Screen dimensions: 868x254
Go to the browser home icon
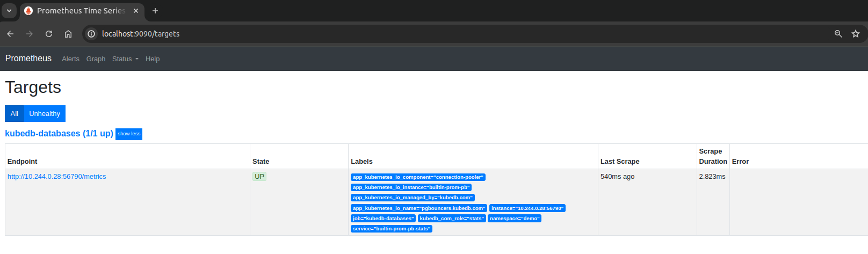[x=68, y=34]
